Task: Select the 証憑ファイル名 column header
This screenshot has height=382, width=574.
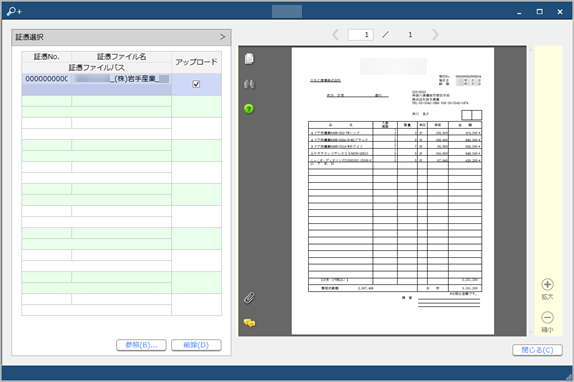Action: click(x=122, y=57)
